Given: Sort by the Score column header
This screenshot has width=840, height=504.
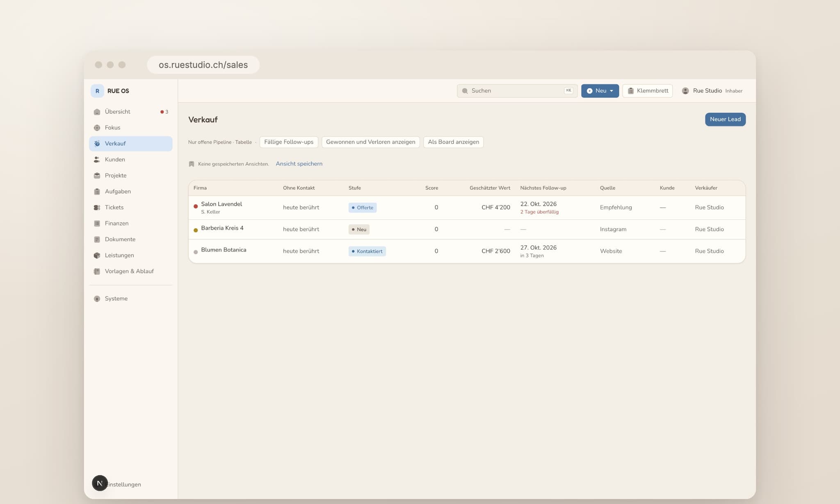Looking at the screenshot, I should pos(431,188).
